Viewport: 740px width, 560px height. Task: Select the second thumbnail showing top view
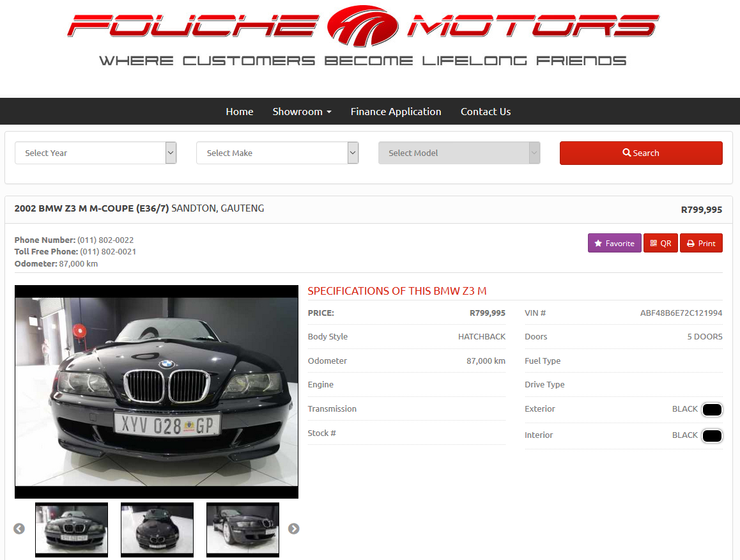[157, 529]
